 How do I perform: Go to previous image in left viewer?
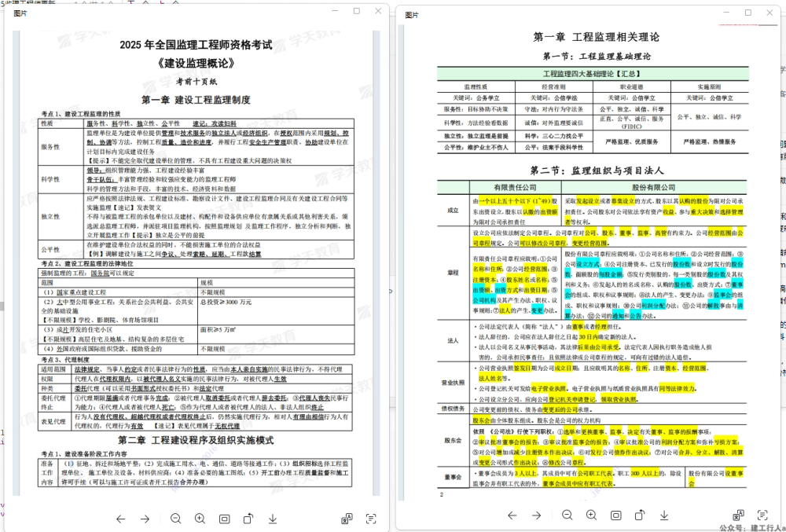point(121,519)
